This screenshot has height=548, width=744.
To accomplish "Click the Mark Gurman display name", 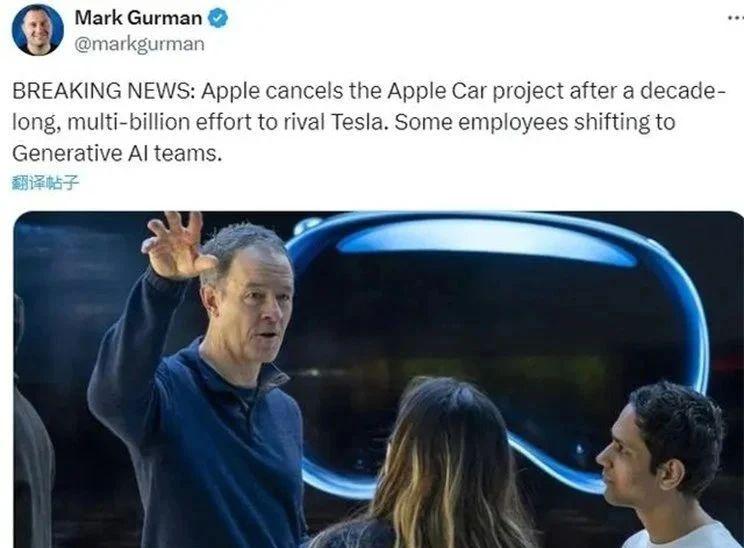I will tap(138, 18).
